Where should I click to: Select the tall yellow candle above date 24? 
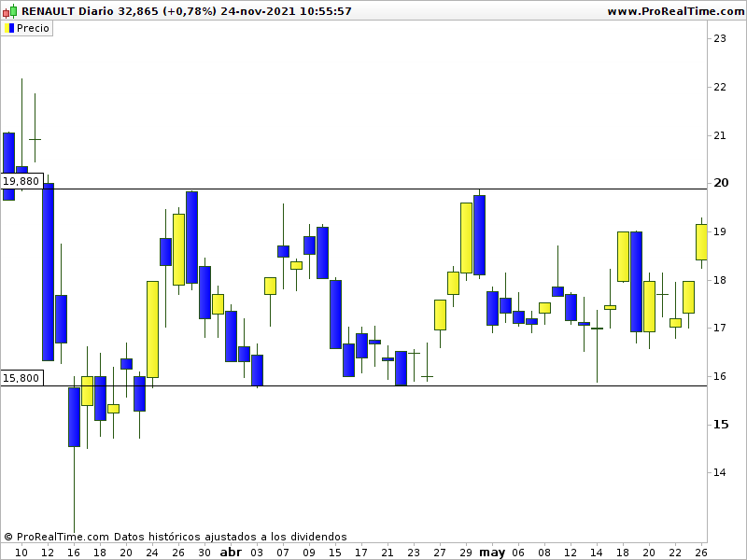pos(152,329)
